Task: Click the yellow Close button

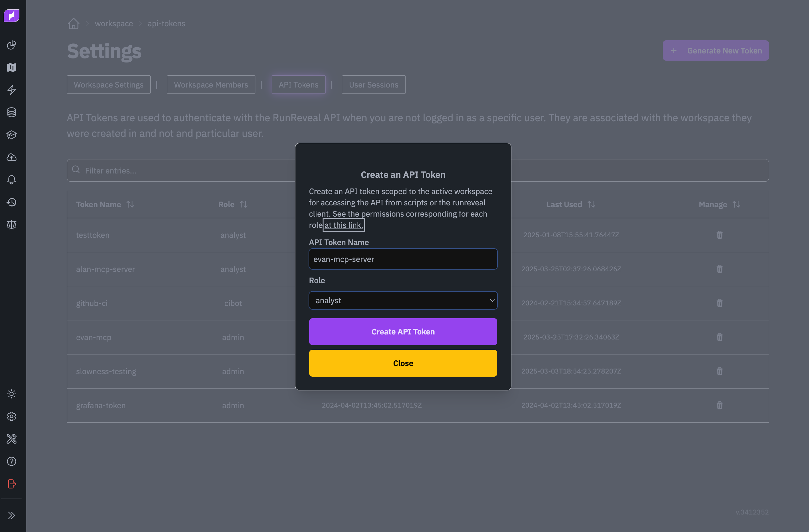Action: (403, 363)
